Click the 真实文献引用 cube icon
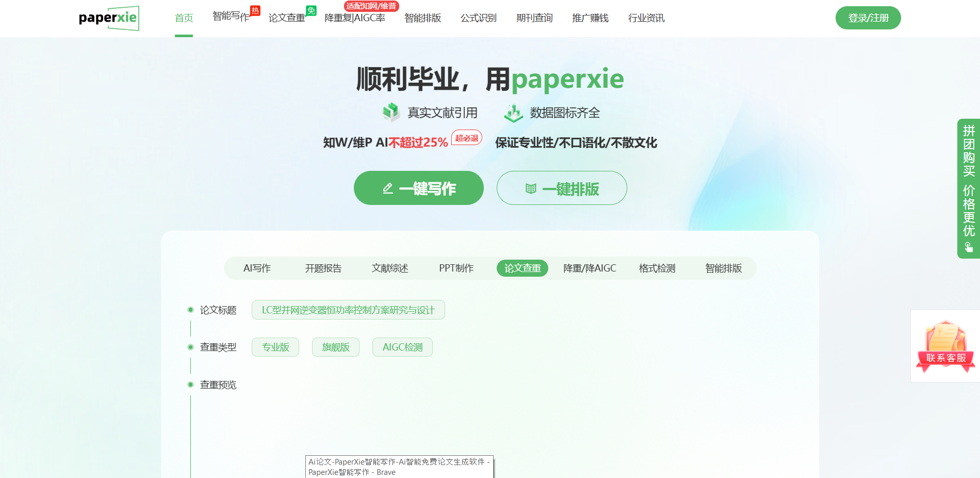 tap(391, 112)
